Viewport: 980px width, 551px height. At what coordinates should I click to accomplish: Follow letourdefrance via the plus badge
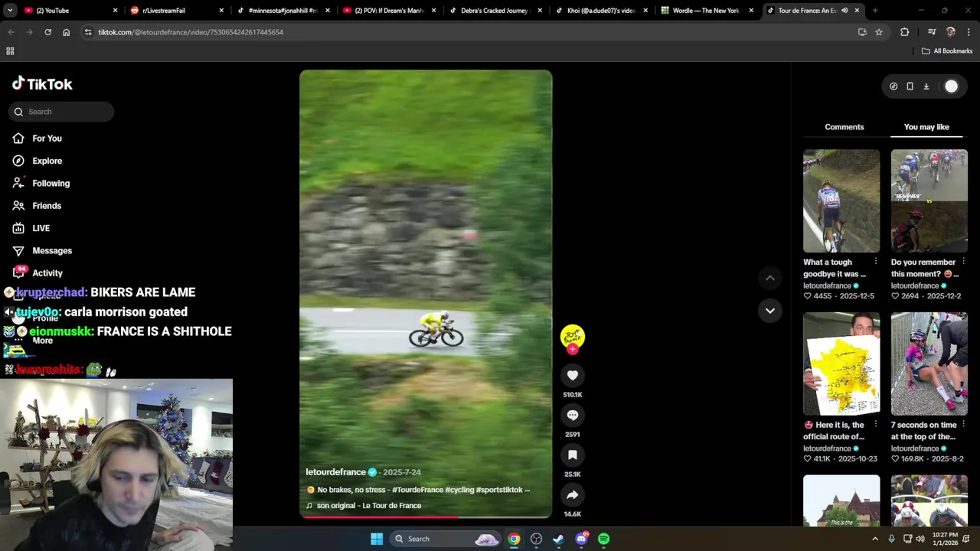[572, 349]
